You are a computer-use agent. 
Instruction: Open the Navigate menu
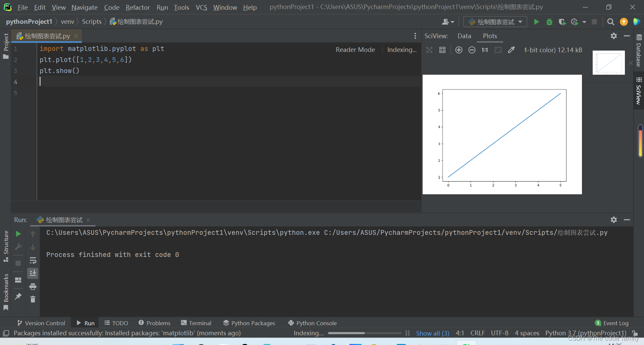pyautogui.click(x=84, y=7)
